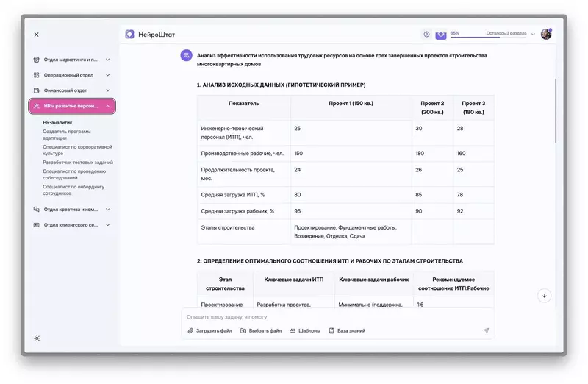Toggle light/dark theme sun icon
Viewport: 588px width, 384px height.
(37, 338)
